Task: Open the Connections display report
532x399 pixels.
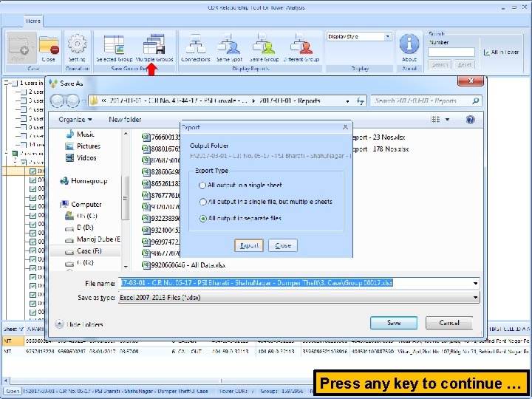Action: 195,48
